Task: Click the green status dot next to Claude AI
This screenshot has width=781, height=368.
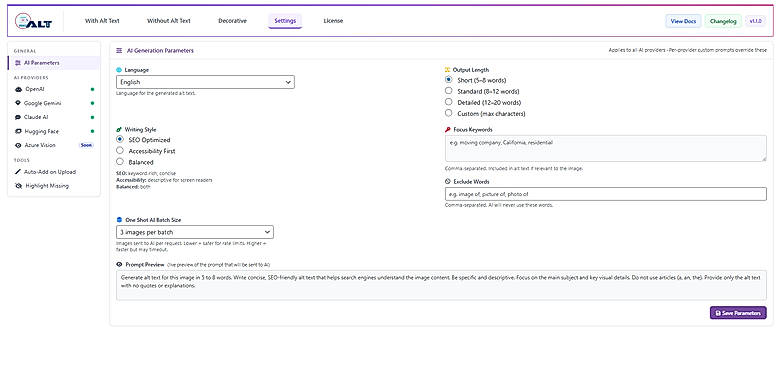Action: tap(93, 118)
